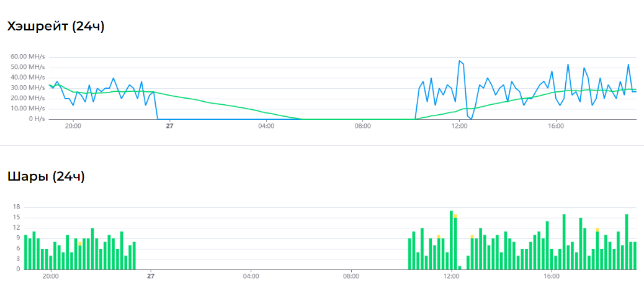Click 08:00 label under the Шары chart
Viewport: 644px width, 288px height.
(x=351, y=276)
